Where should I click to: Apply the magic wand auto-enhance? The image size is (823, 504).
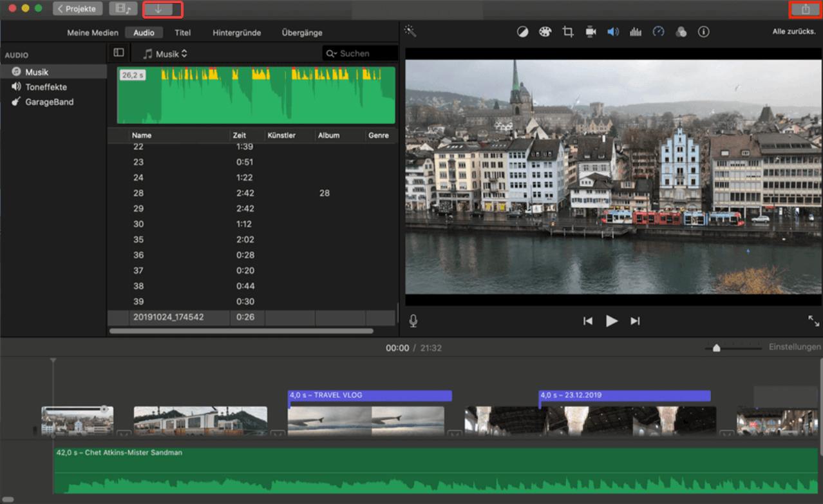click(x=410, y=32)
